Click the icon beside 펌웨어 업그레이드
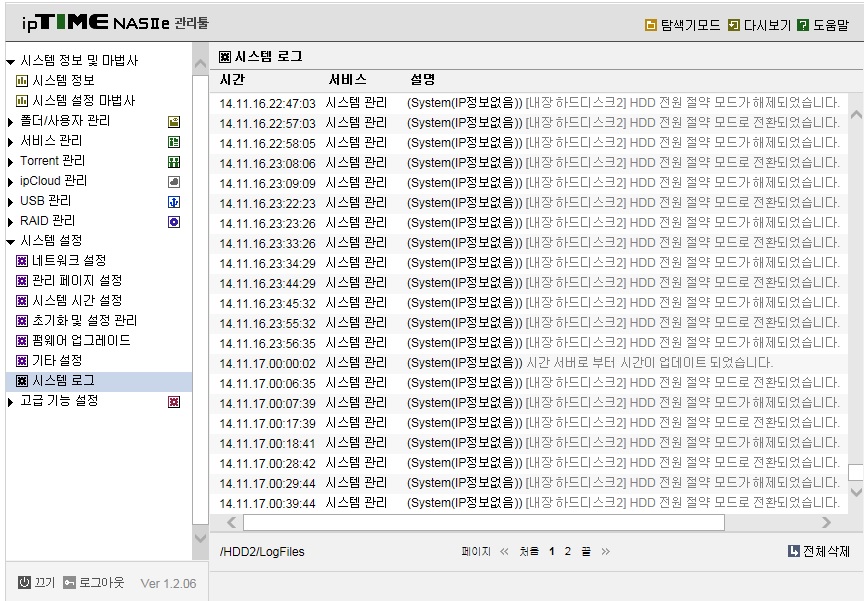Image resolution: width=864 pixels, height=601 pixels. [22, 341]
